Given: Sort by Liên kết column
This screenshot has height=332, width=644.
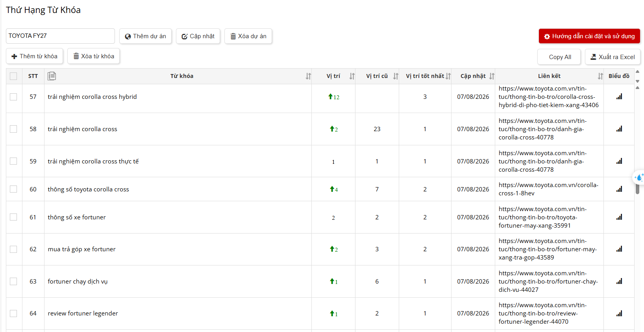Looking at the screenshot, I should coord(600,76).
